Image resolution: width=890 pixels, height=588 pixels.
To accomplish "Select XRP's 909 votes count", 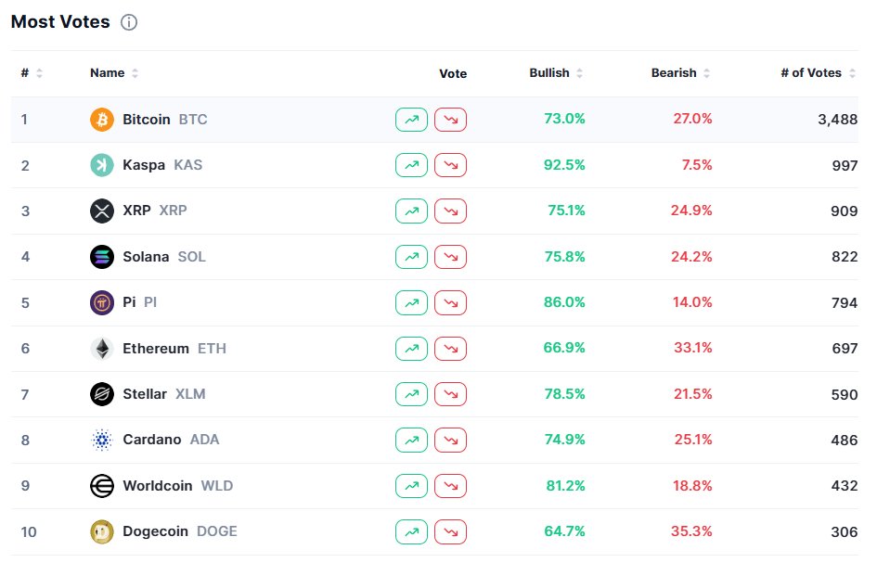I will pos(844,211).
